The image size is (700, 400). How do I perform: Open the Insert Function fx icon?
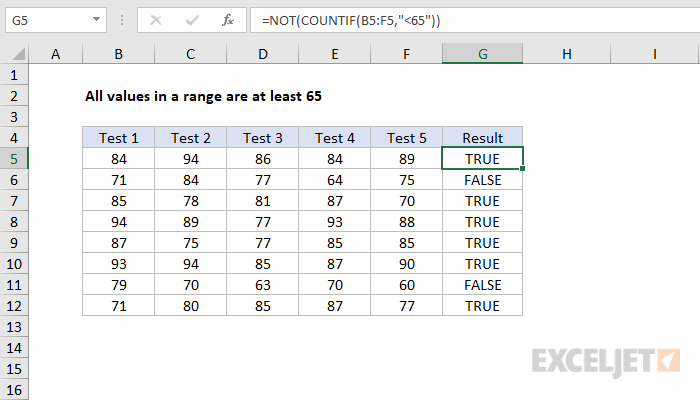(x=228, y=20)
